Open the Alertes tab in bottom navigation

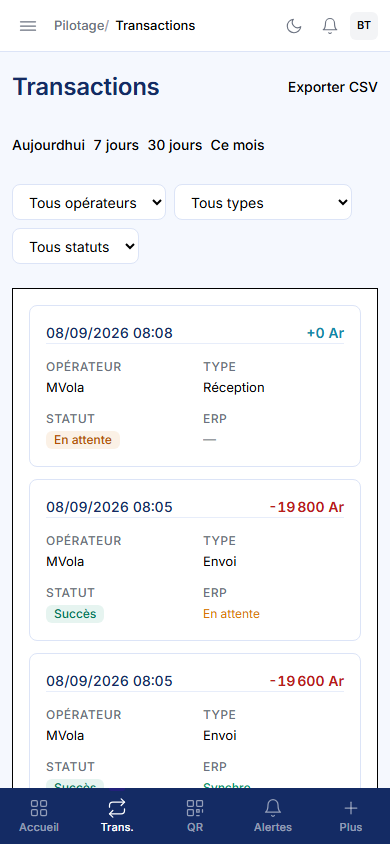pos(273,816)
